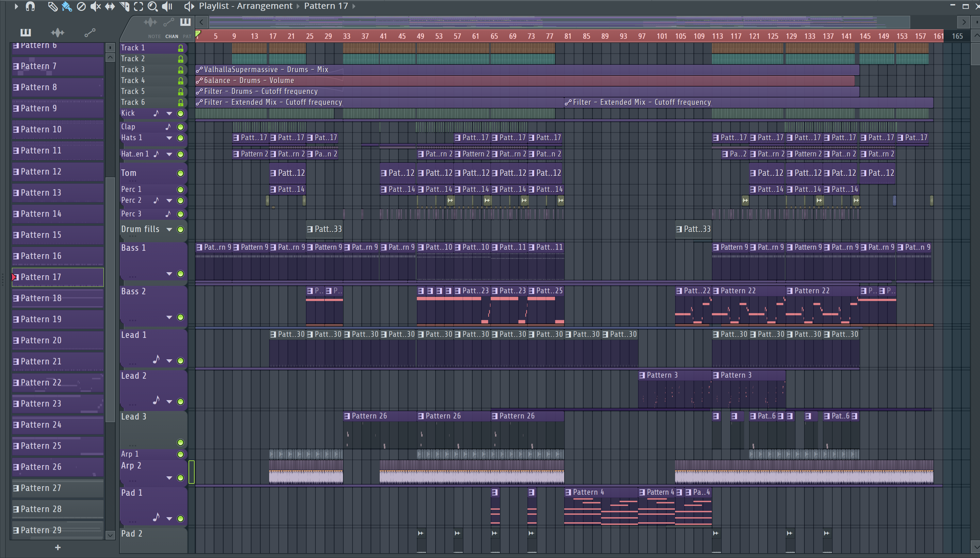980x558 pixels.
Task: Click bar 65 on the timeline ruler
Action: (494, 36)
